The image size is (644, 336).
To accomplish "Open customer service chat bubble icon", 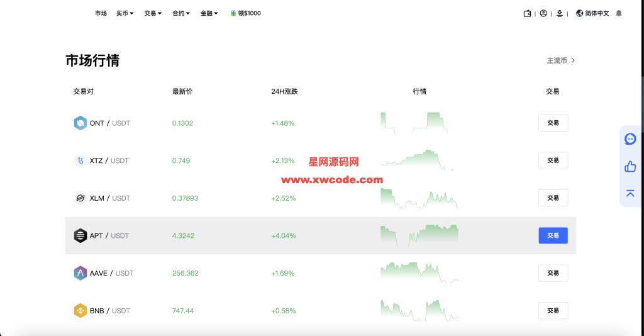I will click(x=630, y=139).
